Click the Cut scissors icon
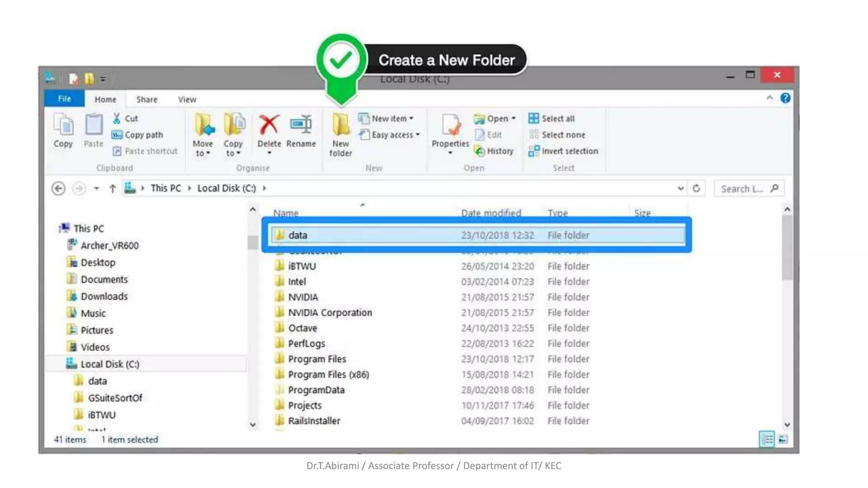Viewport: 868px width, 488px height. pos(117,119)
